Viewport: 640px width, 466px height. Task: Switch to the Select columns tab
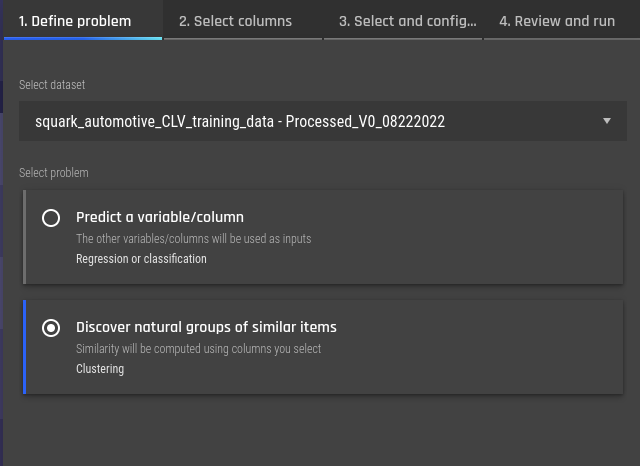[x=235, y=21]
